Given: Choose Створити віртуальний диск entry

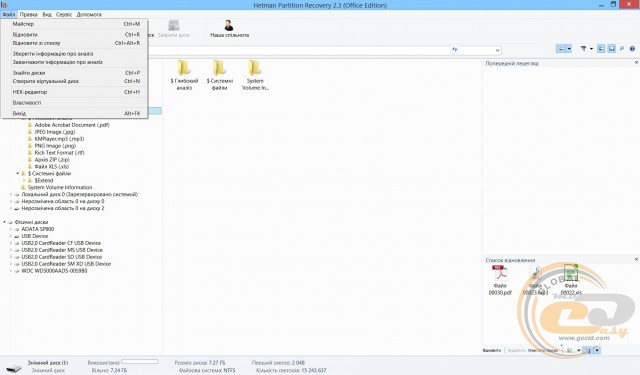Looking at the screenshot, I should (x=75, y=81).
